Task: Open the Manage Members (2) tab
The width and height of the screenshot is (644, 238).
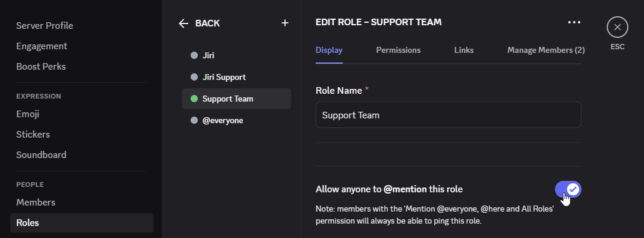Action: tap(546, 50)
